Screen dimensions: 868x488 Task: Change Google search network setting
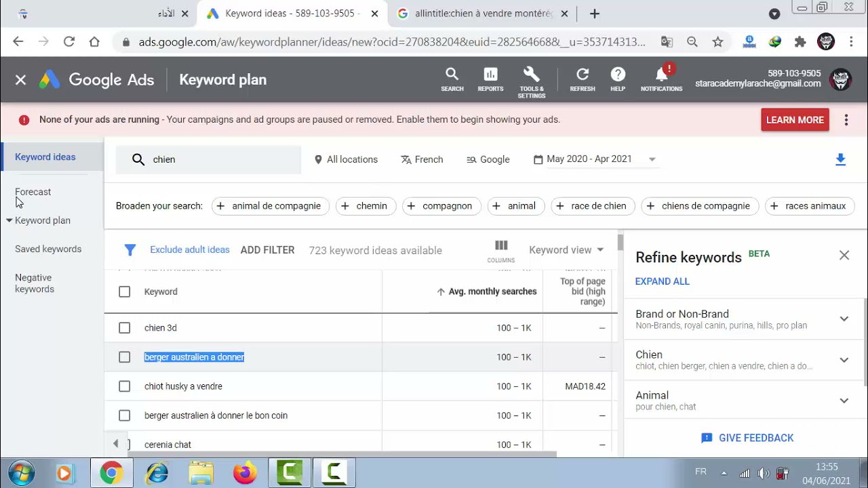488,160
